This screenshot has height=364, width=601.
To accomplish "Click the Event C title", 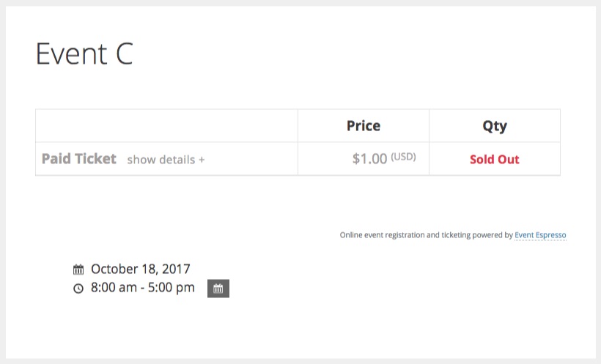I will (x=84, y=53).
